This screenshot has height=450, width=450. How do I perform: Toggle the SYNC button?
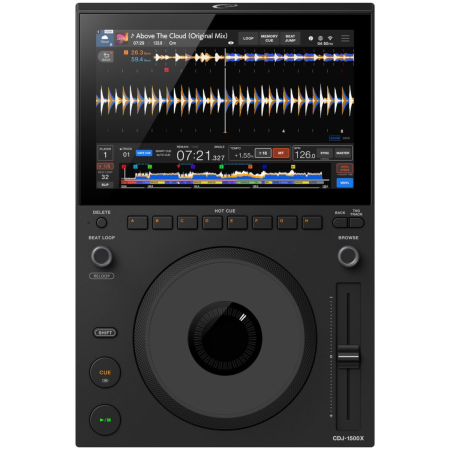click(x=325, y=153)
